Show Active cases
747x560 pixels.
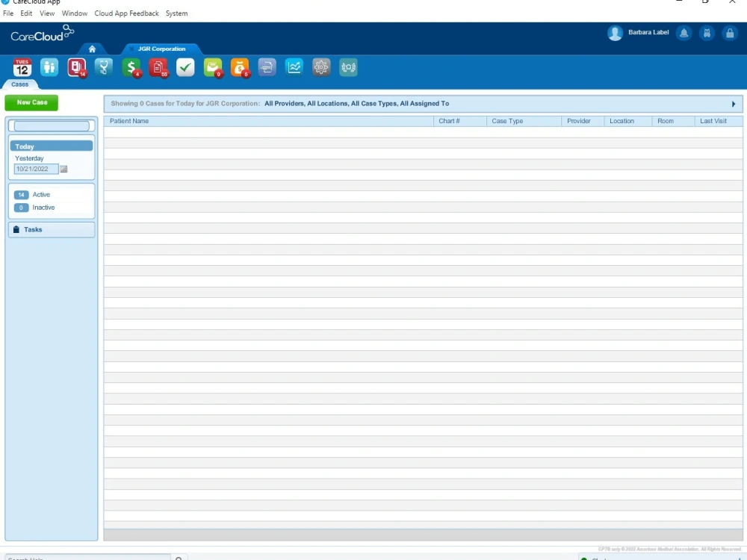point(41,195)
